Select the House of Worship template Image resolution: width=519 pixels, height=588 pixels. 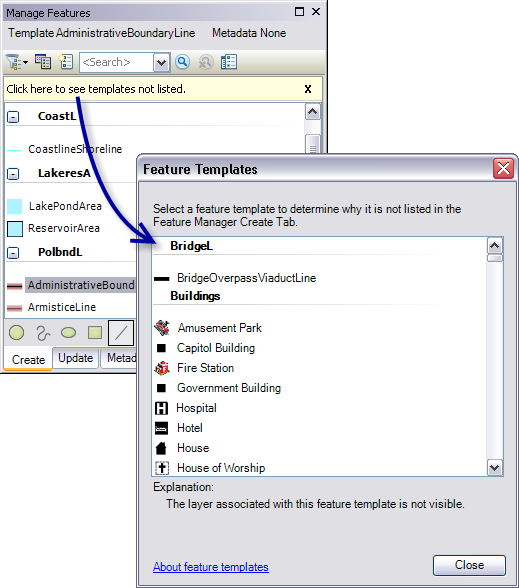pyautogui.click(x=221, y=468)
